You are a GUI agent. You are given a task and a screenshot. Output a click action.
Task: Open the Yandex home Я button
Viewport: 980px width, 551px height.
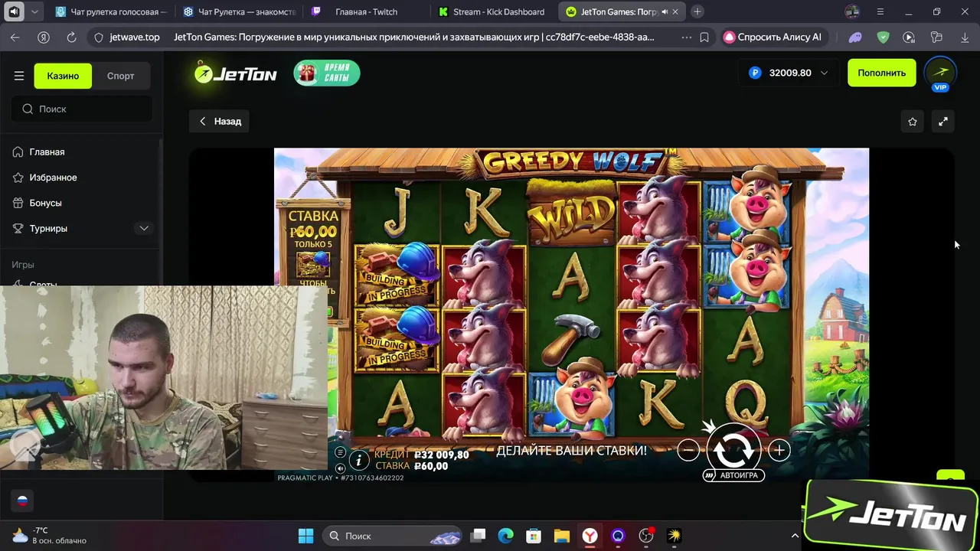[44, 37]
